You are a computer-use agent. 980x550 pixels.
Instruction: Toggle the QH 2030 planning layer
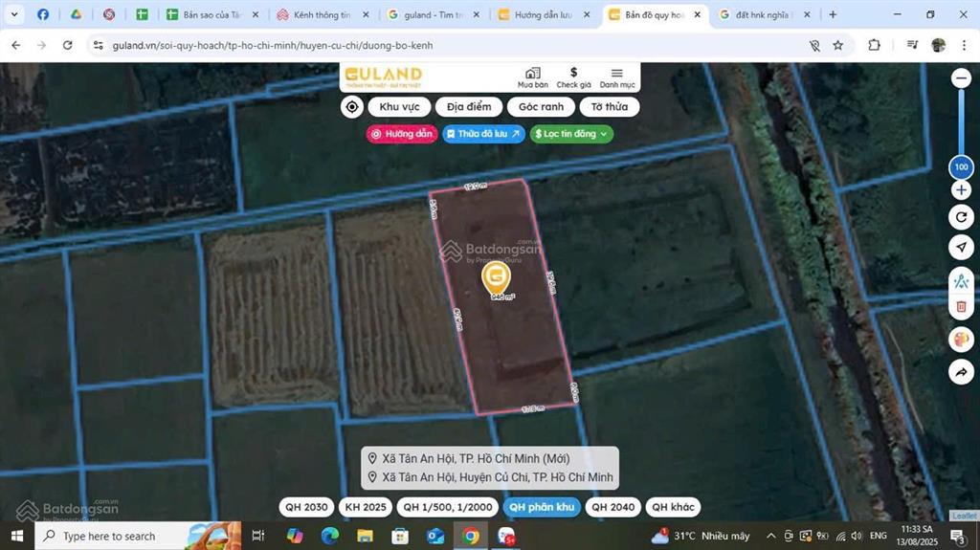point(307,507)
